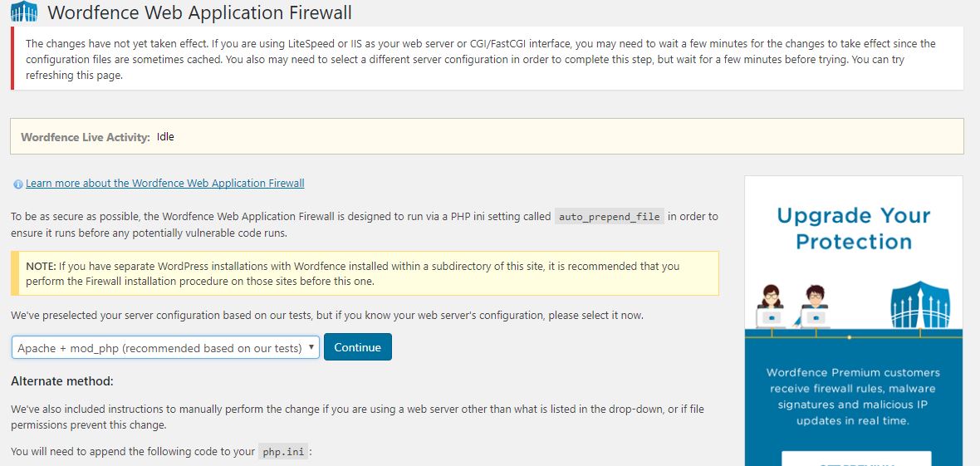
Task: Click the Wordfence Premium customers ad text
Action: tap(853, 396)
